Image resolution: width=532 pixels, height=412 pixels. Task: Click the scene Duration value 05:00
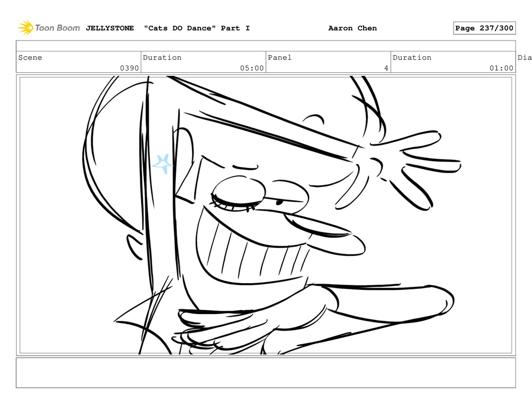[x=252, y=68]
